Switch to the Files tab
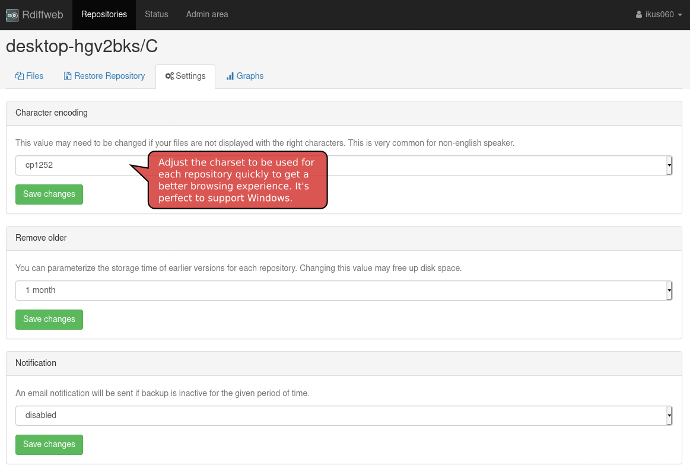The width and height of the screenshot is (690, 472). click(x=29, y=76)
